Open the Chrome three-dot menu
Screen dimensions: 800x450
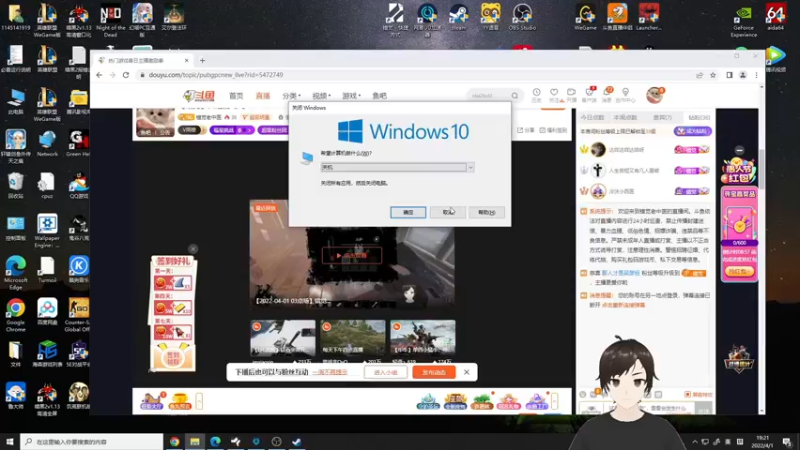[756, 75]
